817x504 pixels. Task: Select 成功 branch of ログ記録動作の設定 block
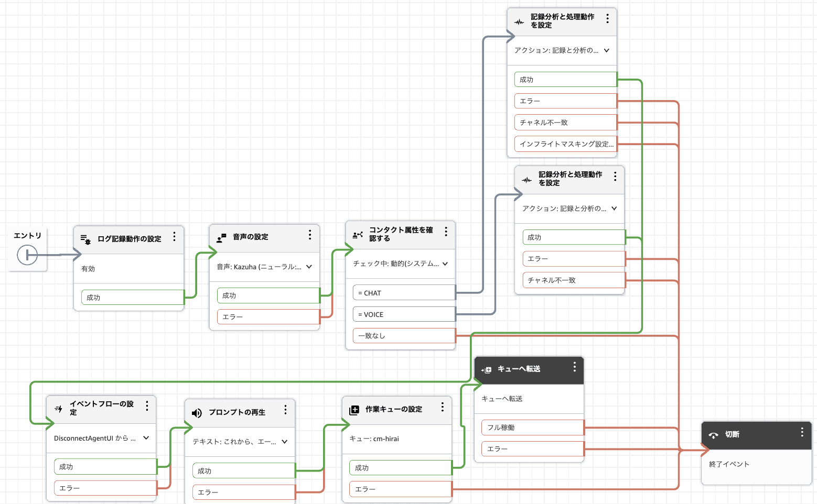pyautogui.click(x=133, y=298)
